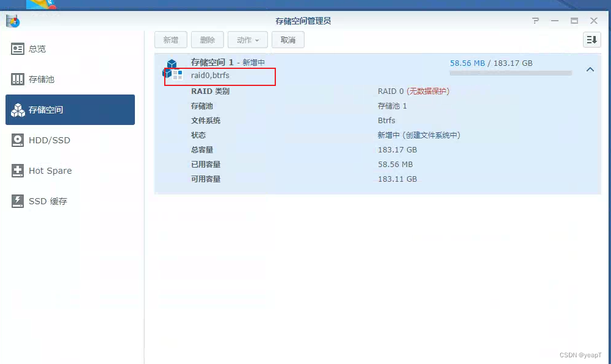This screenshot has height=364, width=611.
Task: Click the Hot Spare plus sidebar icon
Action: click(x=18, y=171)
